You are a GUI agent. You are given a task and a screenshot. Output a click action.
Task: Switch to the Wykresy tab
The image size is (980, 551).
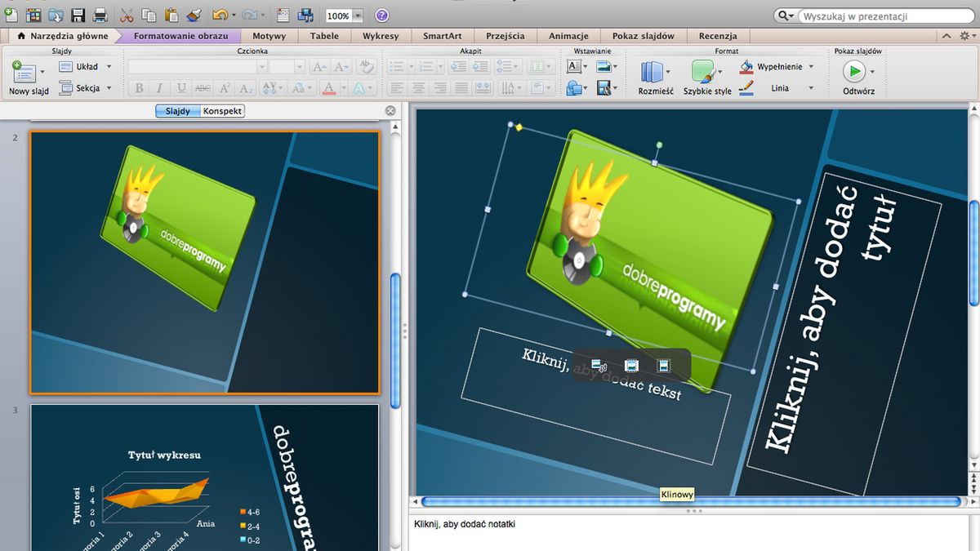tap(381, 36)
